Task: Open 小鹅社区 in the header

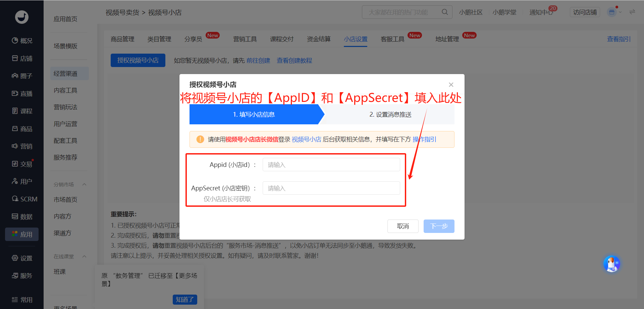Action: pyautogui.click(x=471, y=12)
